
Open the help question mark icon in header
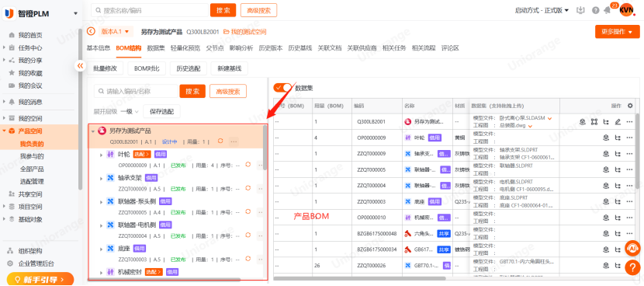point(596,10)
